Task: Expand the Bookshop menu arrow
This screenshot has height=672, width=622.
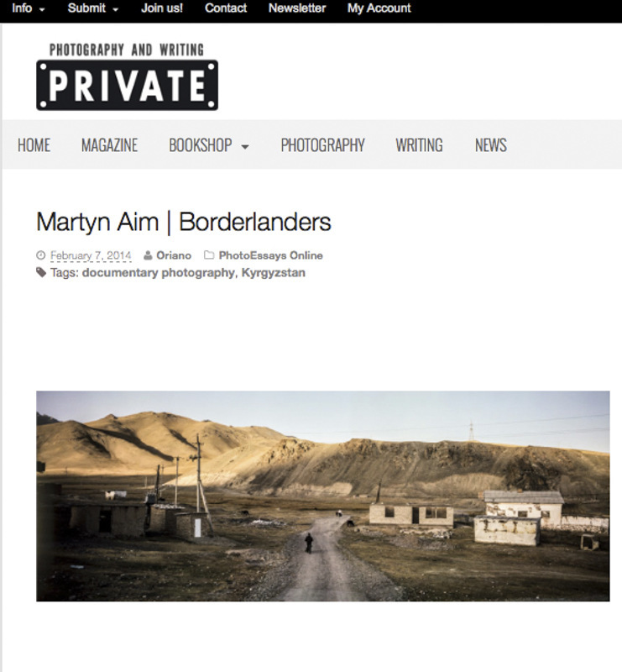Action: click(x=245, y=146)
